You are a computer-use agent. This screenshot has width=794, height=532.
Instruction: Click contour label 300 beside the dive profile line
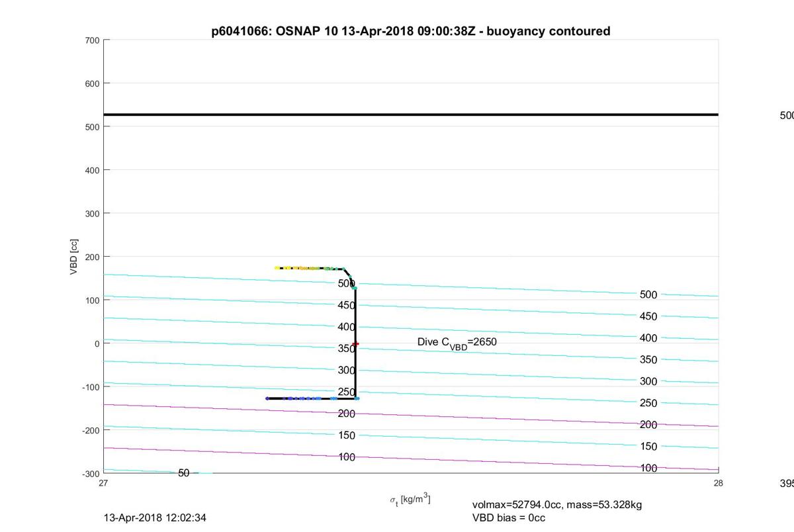click(x=347, y=371)
